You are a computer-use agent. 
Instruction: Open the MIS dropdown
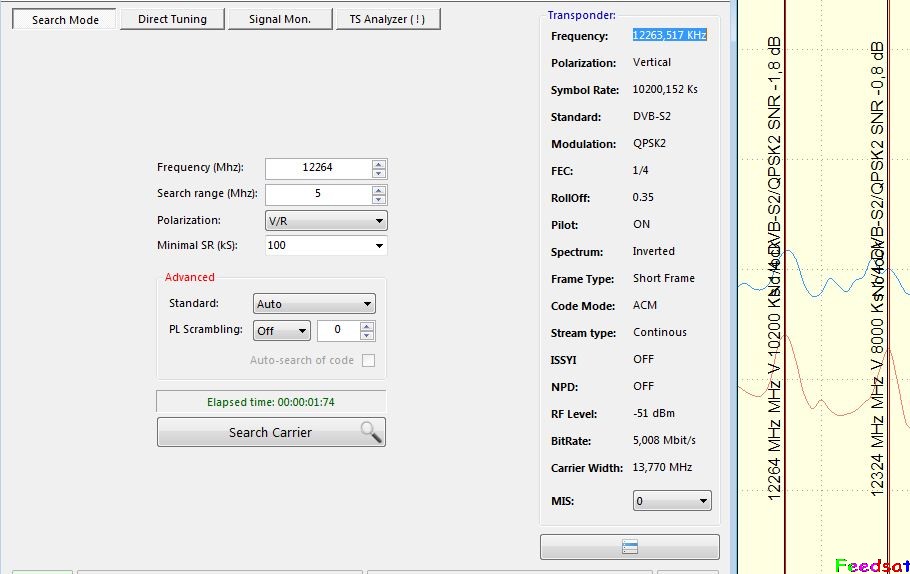click(671, 501)
